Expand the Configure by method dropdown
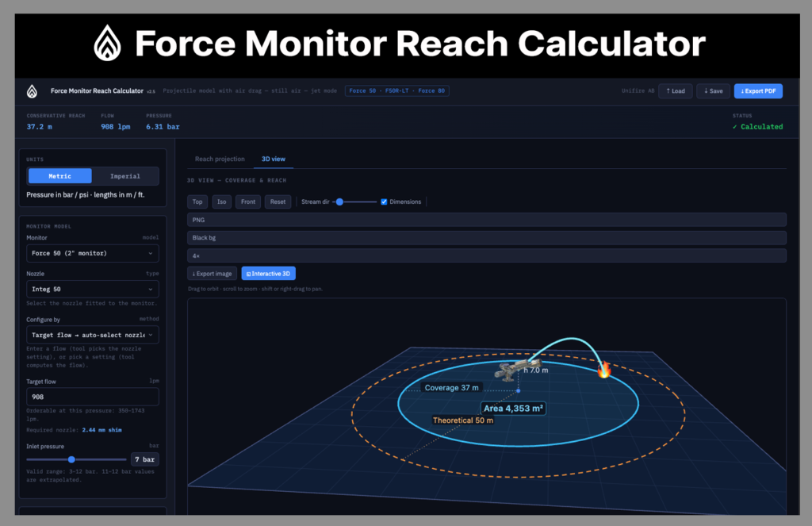Viewport: 812px width, 526px height. click(x=93, y=336)
